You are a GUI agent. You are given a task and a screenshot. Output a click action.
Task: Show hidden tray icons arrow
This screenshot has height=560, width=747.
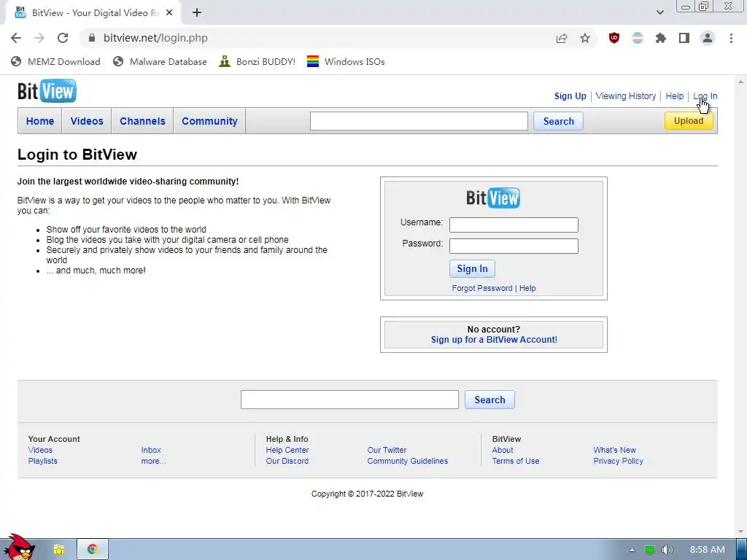pyautogui.click(x=632, y=550)
